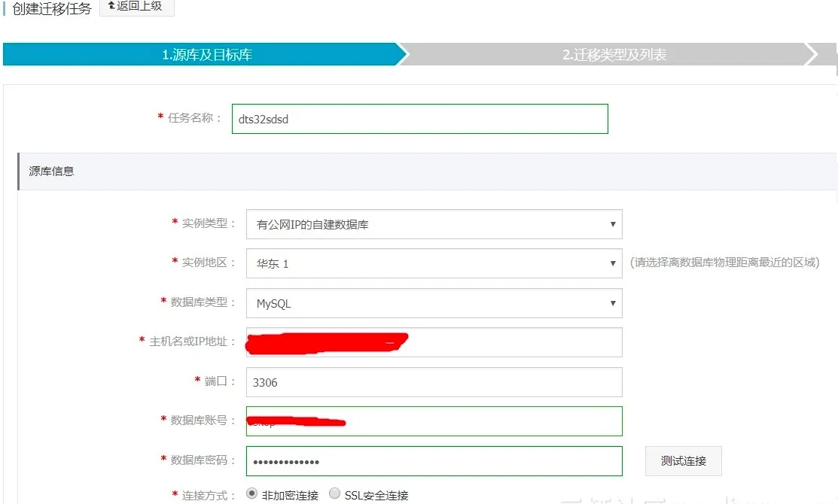838x504 pixels.
Task: Click the 连接方式 label
Action: 203,495
